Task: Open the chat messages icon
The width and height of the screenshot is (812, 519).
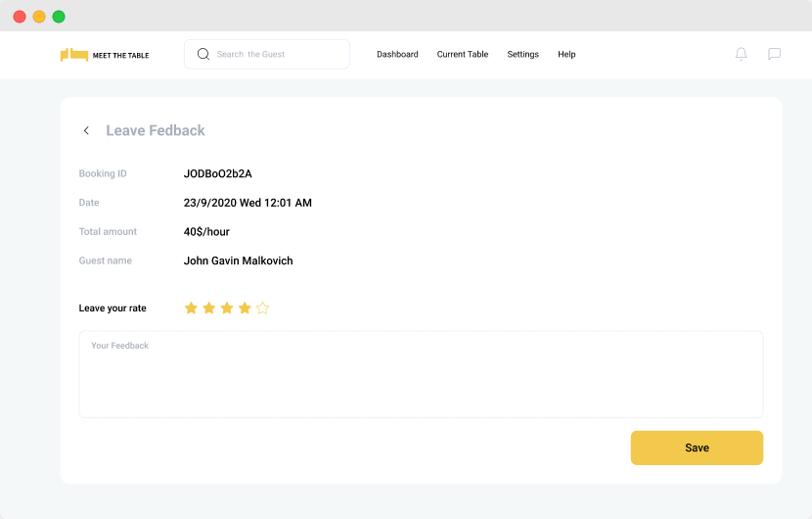Action: coord(774,54)
